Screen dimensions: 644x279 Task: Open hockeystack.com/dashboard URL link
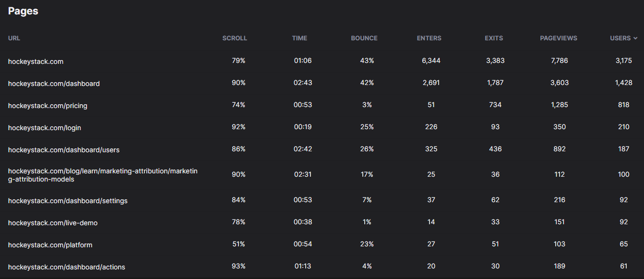coord(54,84)
